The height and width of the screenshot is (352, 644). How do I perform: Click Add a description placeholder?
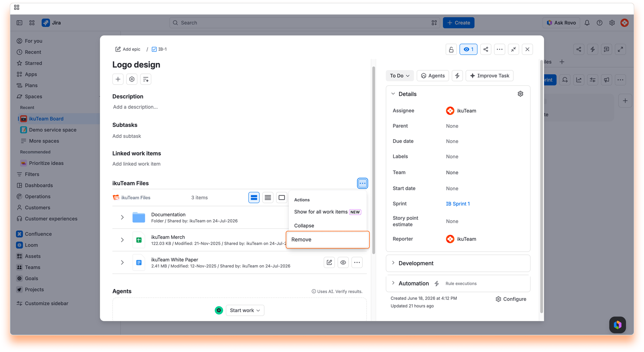[x=135, y=107]
